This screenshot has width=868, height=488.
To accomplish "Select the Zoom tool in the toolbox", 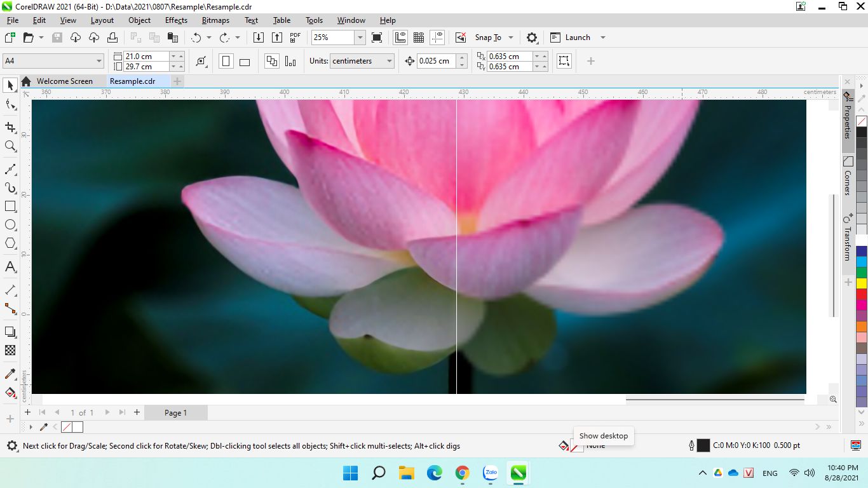I will tap(10, 146).
